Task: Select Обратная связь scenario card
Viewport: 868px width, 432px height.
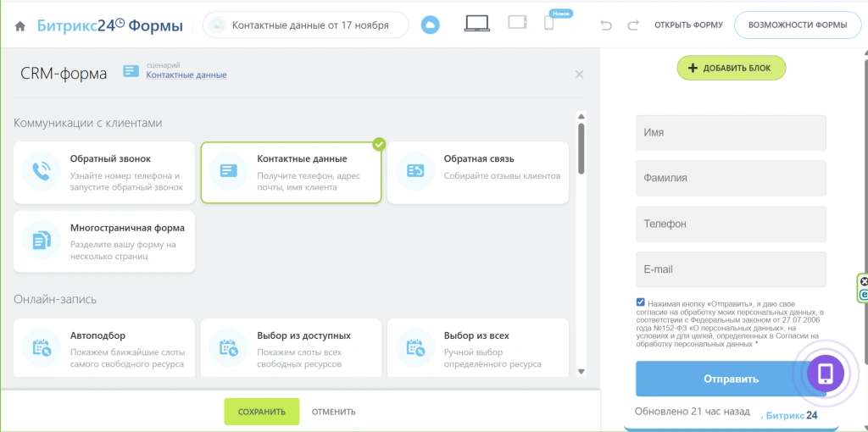Action: coord(478,173)
